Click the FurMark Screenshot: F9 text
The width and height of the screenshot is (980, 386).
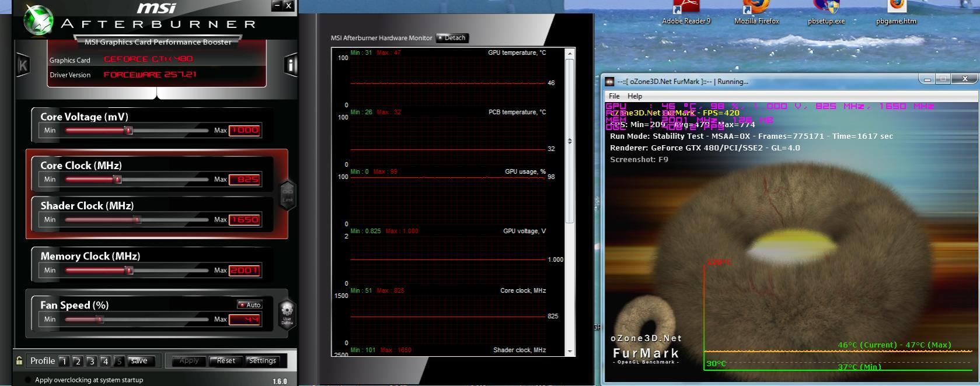pos(639,160)
